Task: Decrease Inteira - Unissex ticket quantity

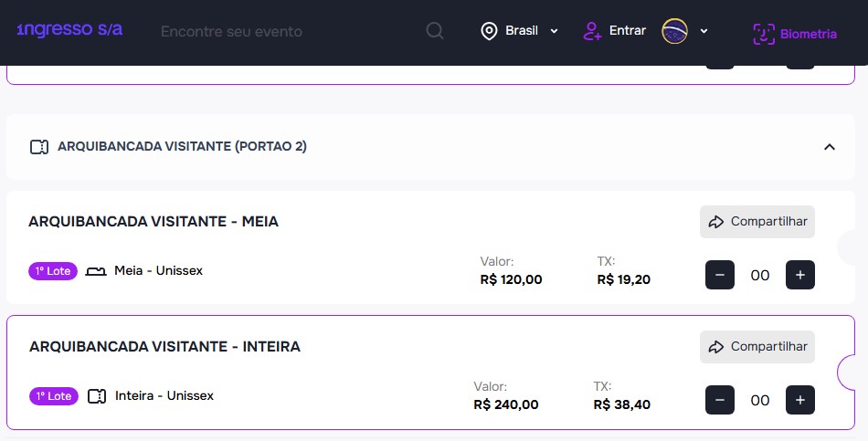Action: (720, 400)
